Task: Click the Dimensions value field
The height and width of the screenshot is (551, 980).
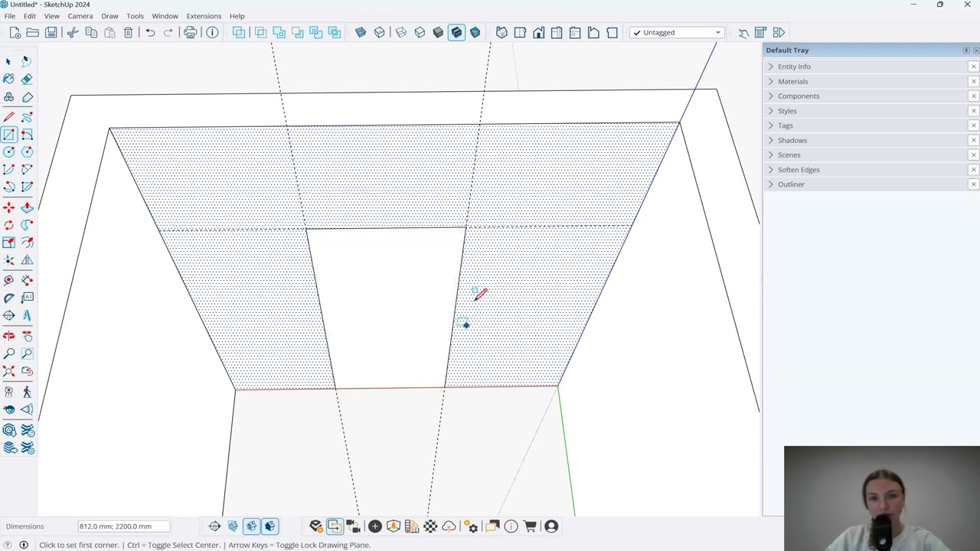Action: [124, 527]
